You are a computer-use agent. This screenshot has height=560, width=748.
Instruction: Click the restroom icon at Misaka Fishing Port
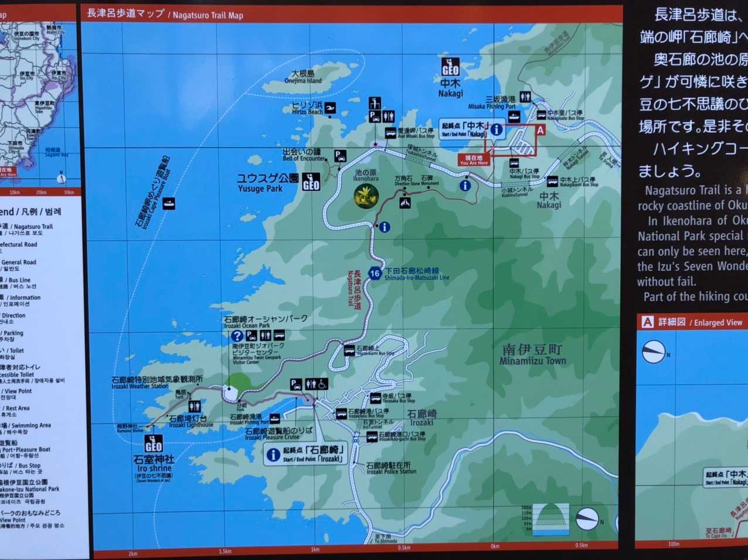point(525,97)
